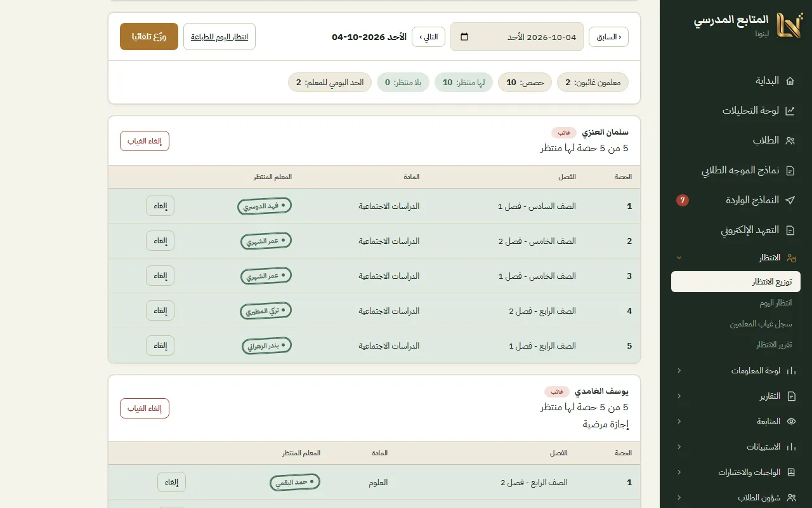Open انتظار اليوم submenu item

point(736,303)
